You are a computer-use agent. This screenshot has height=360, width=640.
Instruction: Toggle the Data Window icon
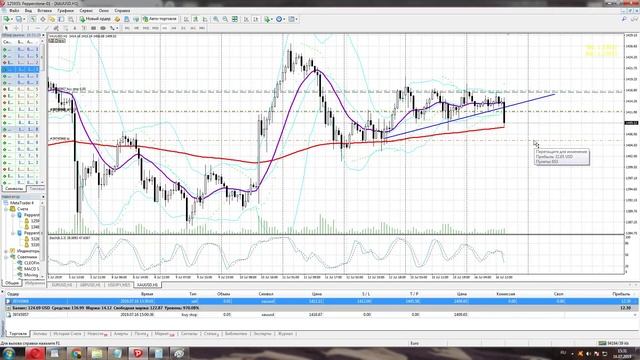(x=42, y=19)
